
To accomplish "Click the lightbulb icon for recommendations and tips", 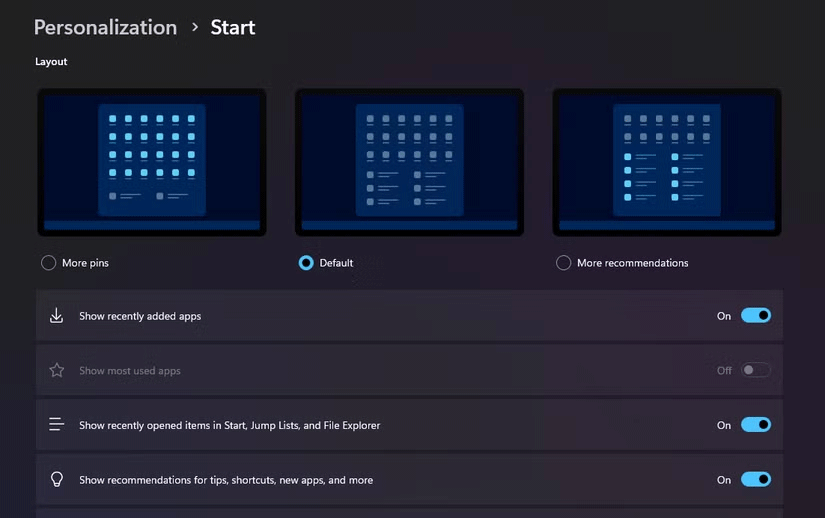I will click(57, 480).
